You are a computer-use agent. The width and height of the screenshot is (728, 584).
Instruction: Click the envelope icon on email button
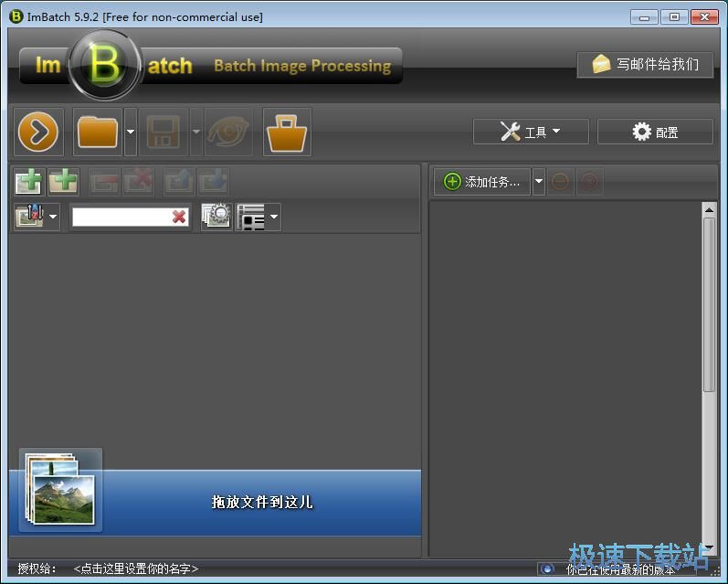(601, 65)
